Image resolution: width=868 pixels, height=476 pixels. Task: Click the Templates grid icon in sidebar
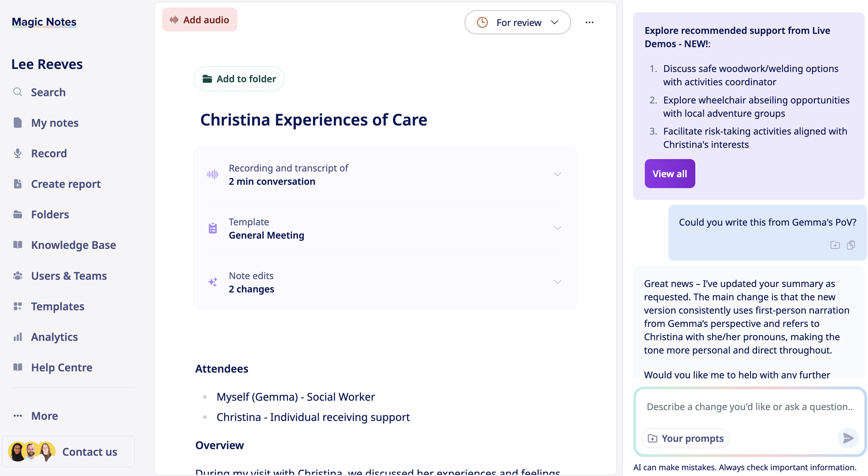click(18, 306)
